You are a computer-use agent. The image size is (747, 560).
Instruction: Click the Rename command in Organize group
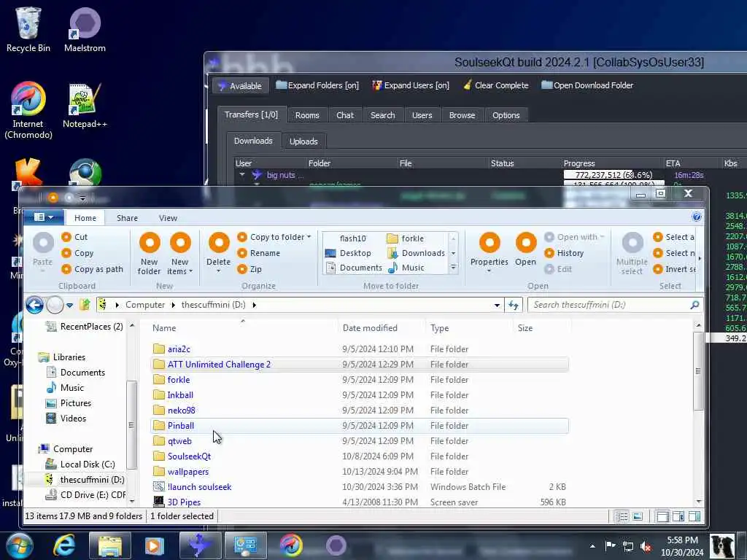(x=260, y=253)
